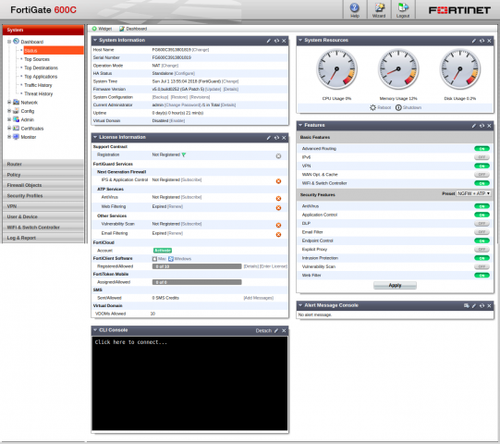Open the Log & Report menu section
The image size is (500, 444).
point(43,238)
